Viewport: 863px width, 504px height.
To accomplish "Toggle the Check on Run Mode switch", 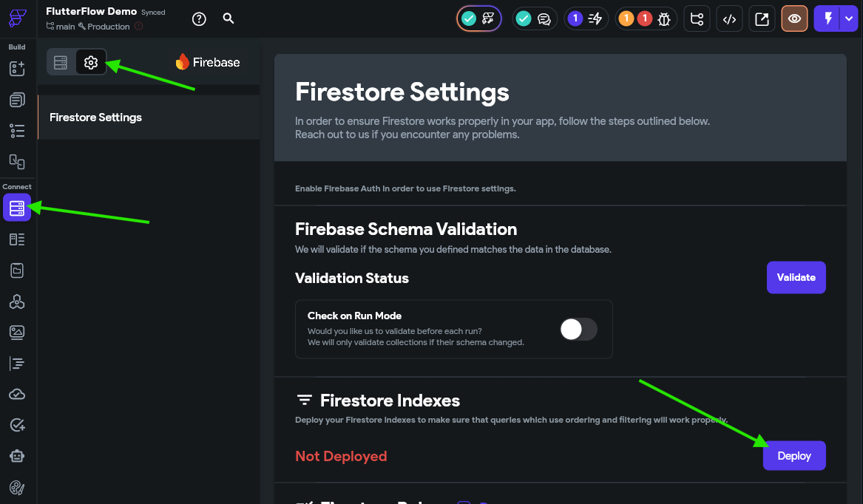I will [x=578, y=329].
